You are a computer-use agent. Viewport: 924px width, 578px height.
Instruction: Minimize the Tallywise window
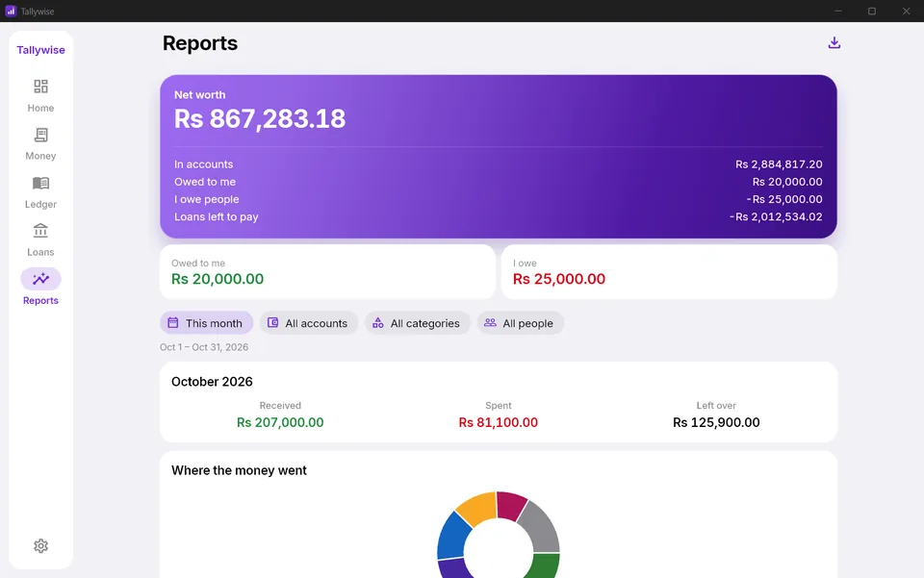click(838, 12)
